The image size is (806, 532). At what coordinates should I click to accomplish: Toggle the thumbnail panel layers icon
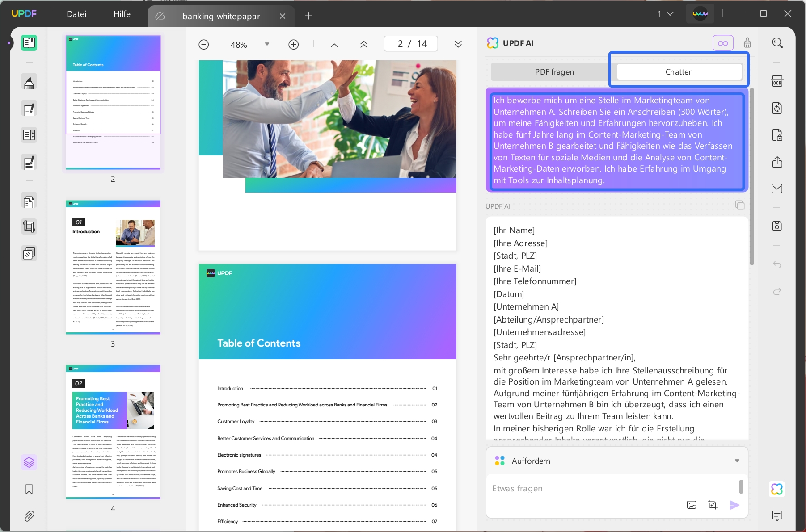29,462
